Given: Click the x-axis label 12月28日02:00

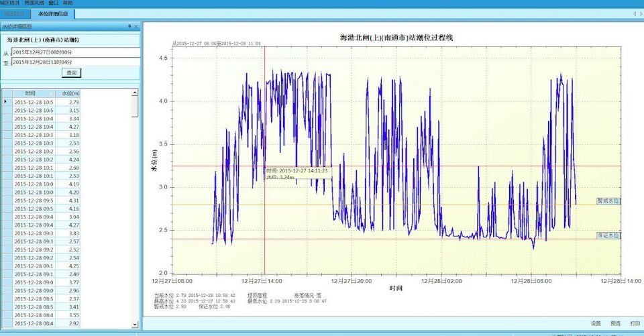Looking at the screenshot, I should pyautogui.click(x=441, y=282).
